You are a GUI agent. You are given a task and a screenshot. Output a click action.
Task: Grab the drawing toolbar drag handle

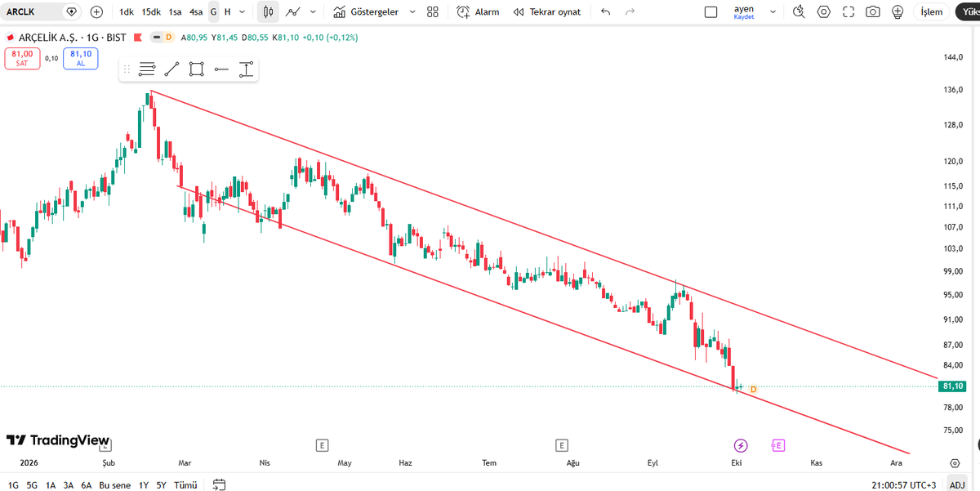127,69
